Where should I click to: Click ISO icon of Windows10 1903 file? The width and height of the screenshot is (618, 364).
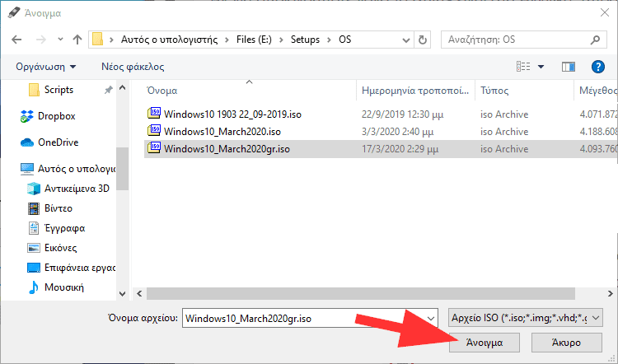154,113
